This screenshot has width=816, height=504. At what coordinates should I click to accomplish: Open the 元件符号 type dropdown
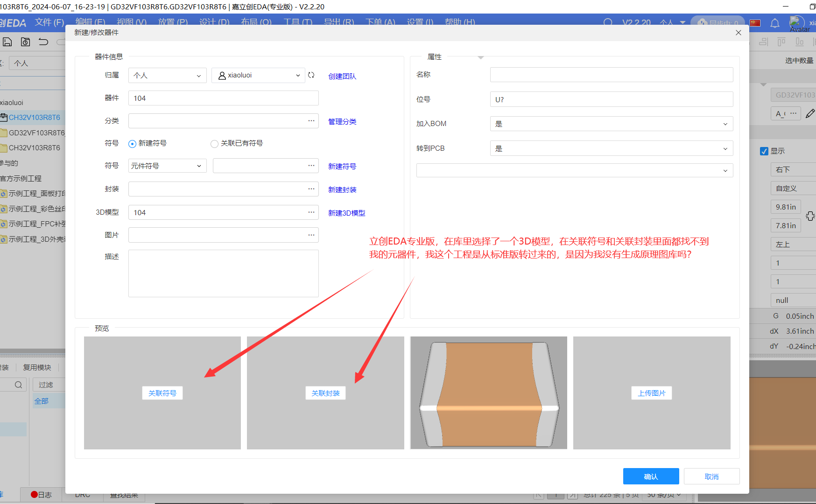pos(167,166)
